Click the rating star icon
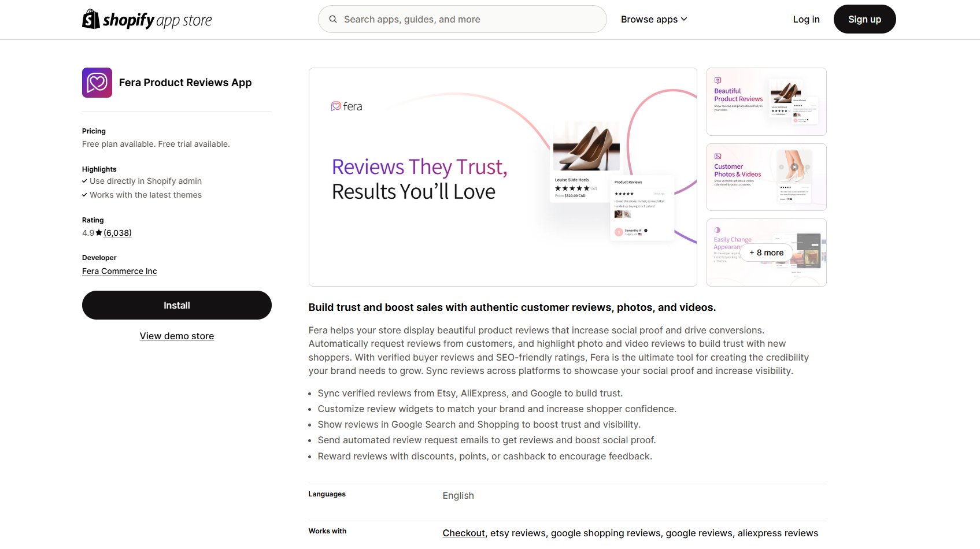980x549 pixels. pyautogui.click(x=99, y=233)
